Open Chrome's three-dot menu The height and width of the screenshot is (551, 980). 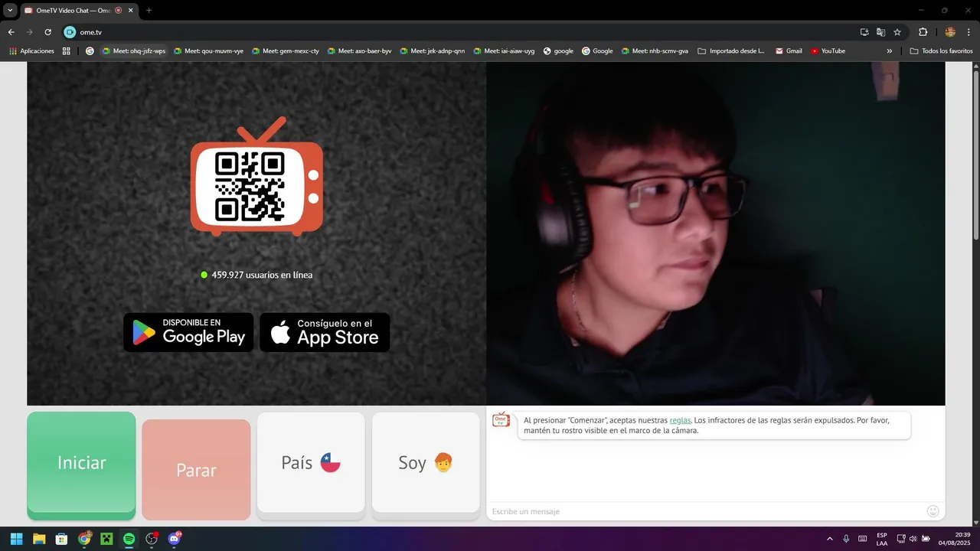click(968, 32)
